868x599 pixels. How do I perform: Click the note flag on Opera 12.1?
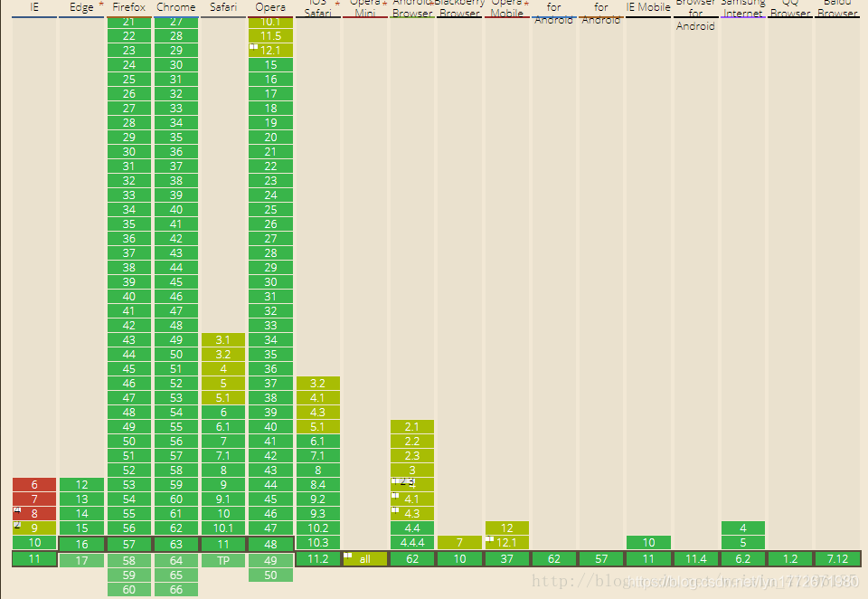tap(253, 47)
